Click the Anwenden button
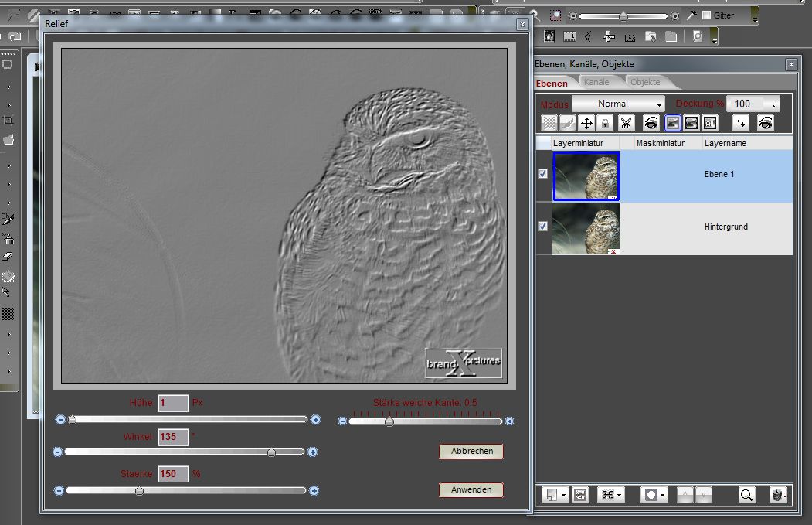 point(471,489)
